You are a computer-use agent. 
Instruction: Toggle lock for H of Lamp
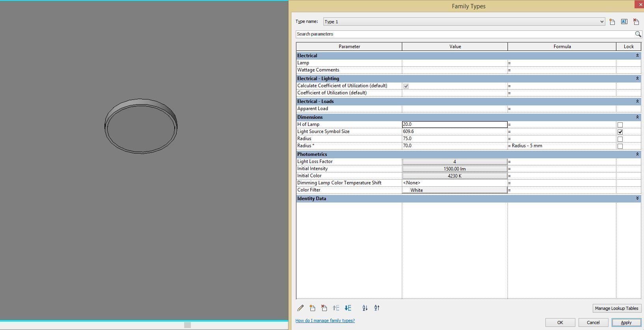pos(620,125)
